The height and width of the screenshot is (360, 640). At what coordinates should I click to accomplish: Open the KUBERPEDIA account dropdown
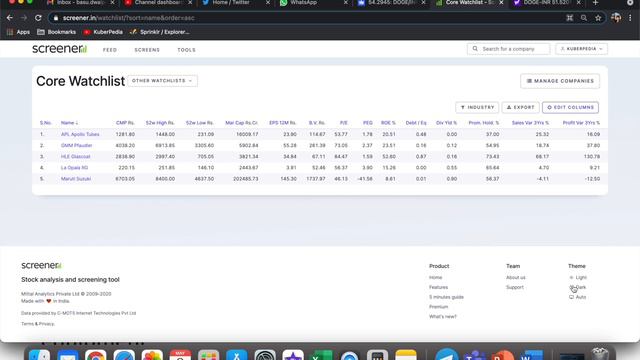tap(581, 49)
